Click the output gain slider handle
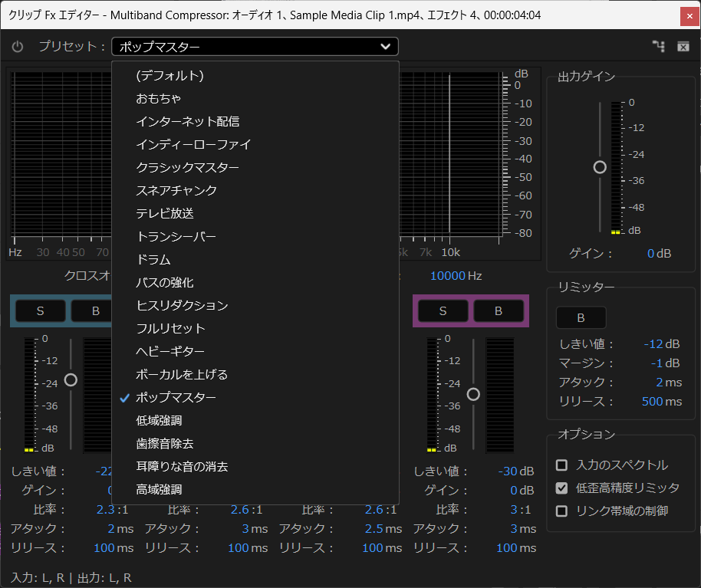This screenshot has height=588, width=701. [x=600, y=167]
